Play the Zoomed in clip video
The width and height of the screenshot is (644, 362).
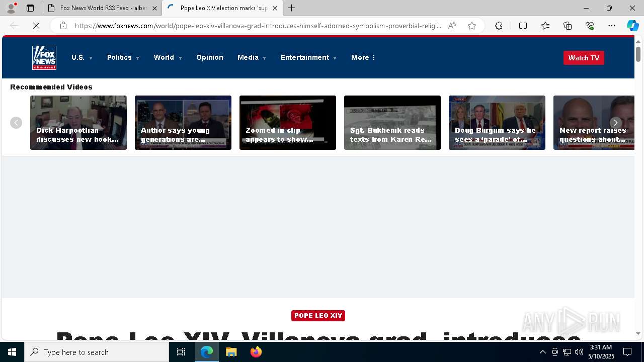288,123
